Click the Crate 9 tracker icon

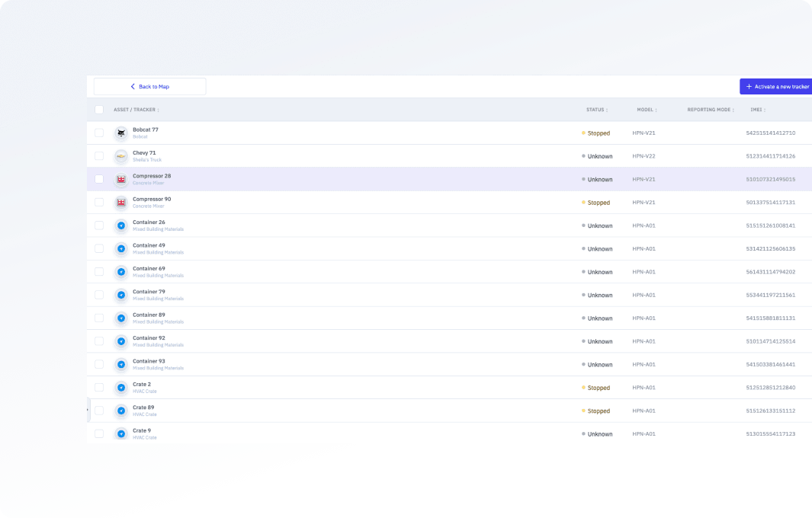(121, 433)
